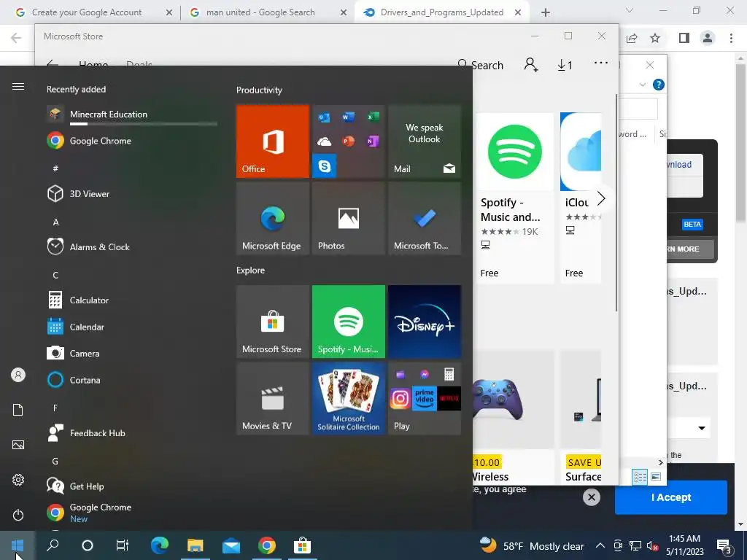Open the Movies & TV tile
Viewport: 747px width, 560px height.
(273, 399)
